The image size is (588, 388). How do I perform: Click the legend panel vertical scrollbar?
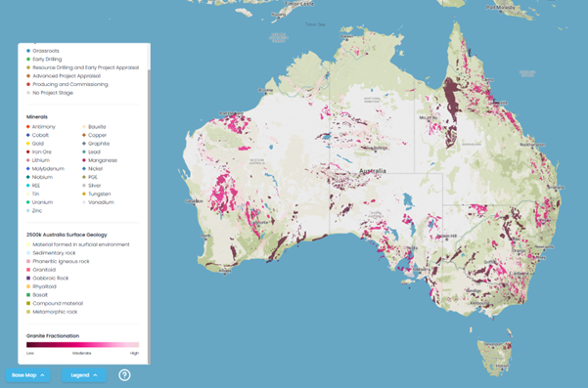pos(150,216)
